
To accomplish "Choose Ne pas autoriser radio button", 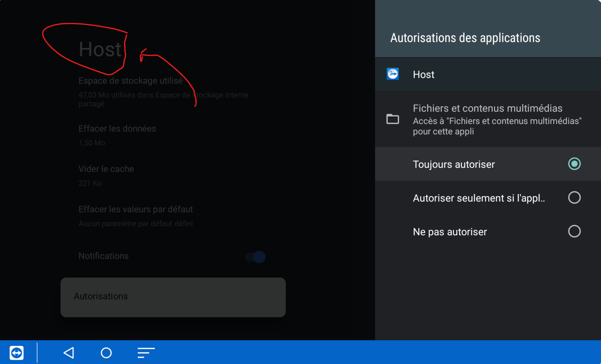I will coord(574,231).
